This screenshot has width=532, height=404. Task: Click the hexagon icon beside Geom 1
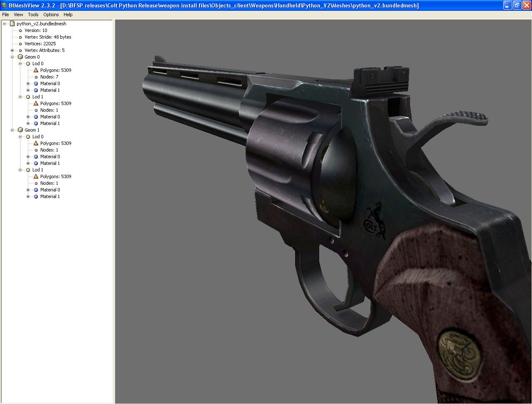tap(20, 130)
